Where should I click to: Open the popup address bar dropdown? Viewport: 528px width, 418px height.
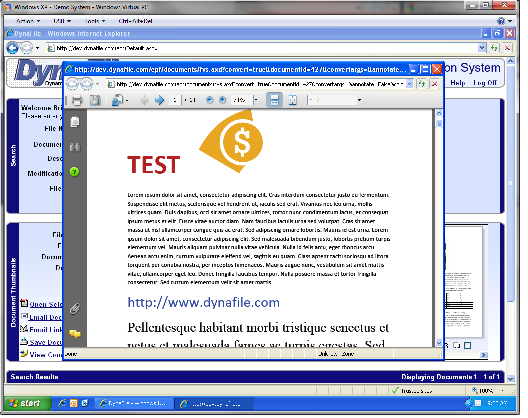click(x=409, y=84)
